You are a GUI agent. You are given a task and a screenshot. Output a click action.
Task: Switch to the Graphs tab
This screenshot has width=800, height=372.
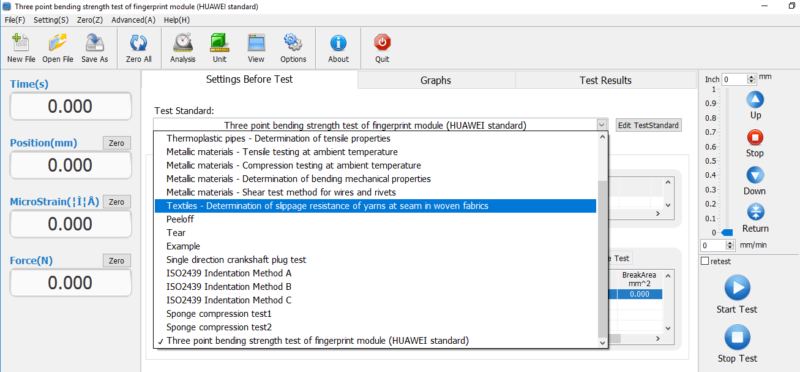(x=436, y=80)
